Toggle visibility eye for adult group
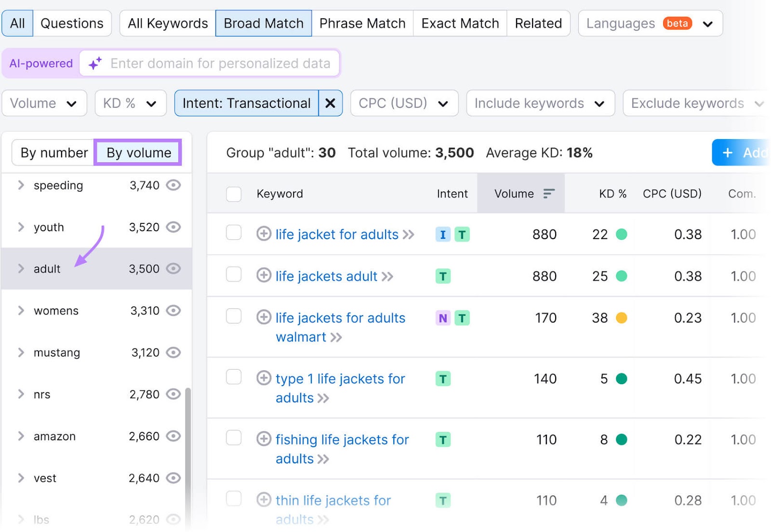Screen dimensions: 771x532 pyautogui.click(x=173, y=268)
